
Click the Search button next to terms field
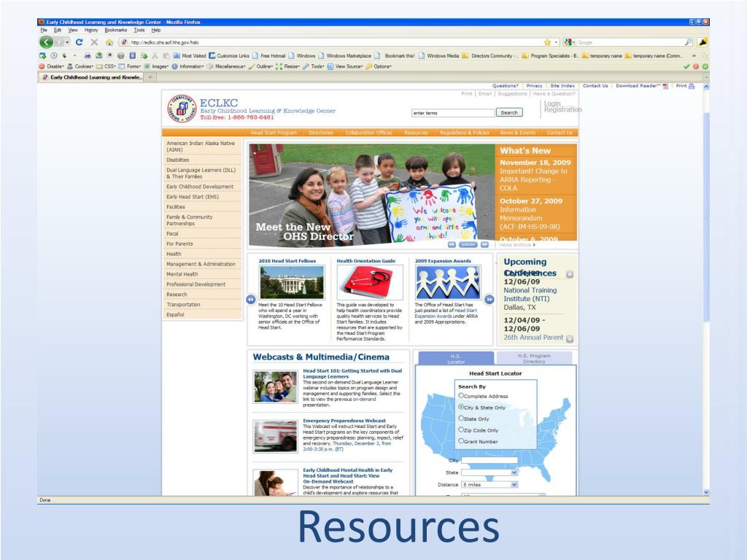pos(508,113)
